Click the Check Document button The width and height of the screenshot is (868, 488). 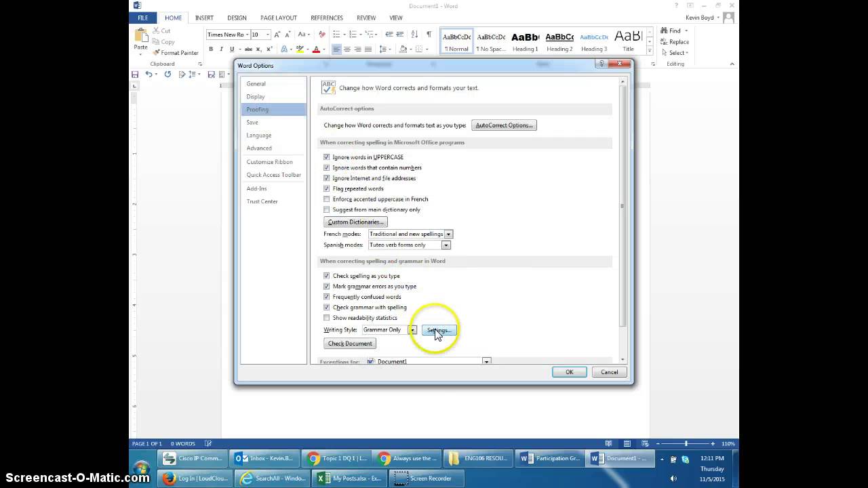tap(350, 344)
